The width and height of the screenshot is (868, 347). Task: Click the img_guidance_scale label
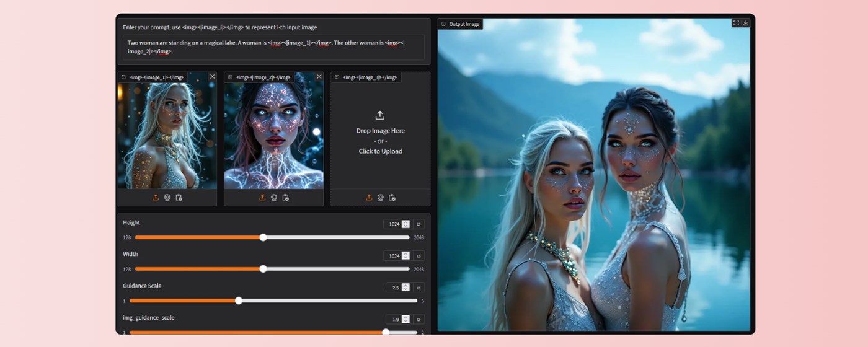click(x=148, y=317)
